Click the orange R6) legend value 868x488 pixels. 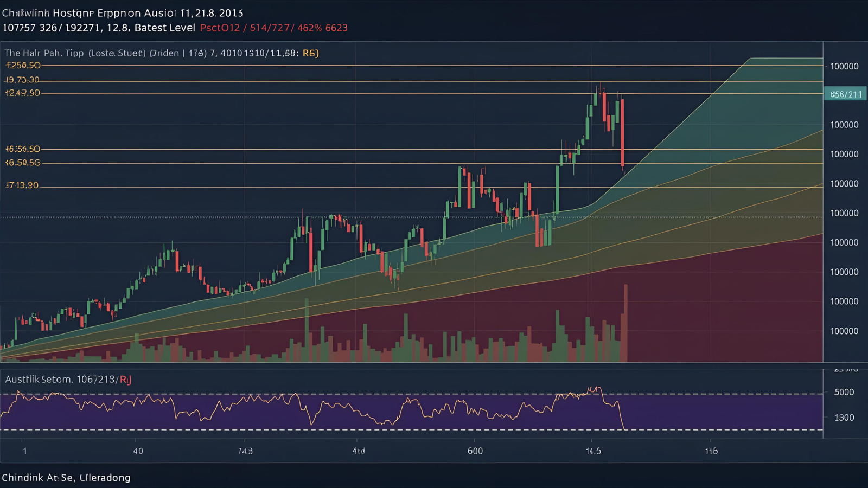click(310, 53)
